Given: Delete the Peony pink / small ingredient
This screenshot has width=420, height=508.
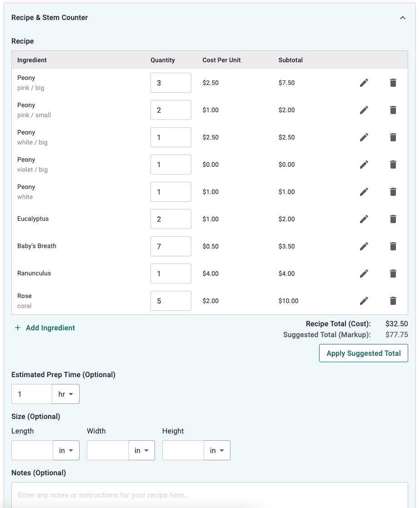Looking at the screenshot, I should 393,110.
